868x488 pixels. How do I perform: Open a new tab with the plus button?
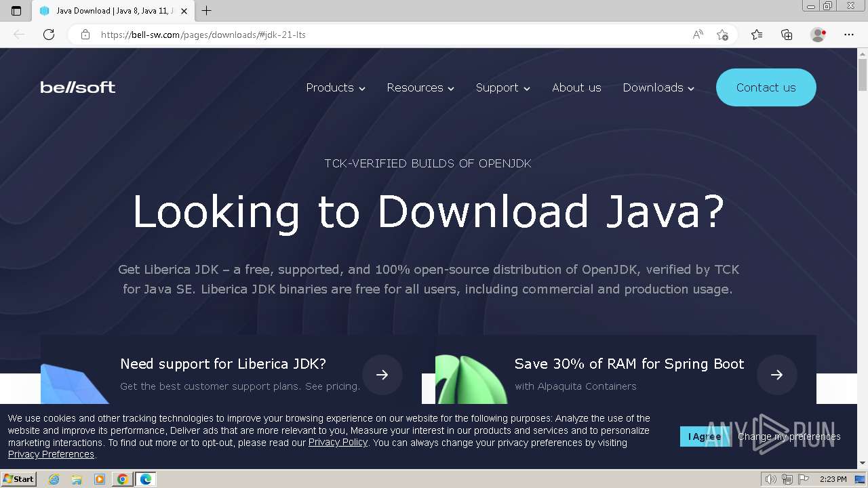point(207,11)
